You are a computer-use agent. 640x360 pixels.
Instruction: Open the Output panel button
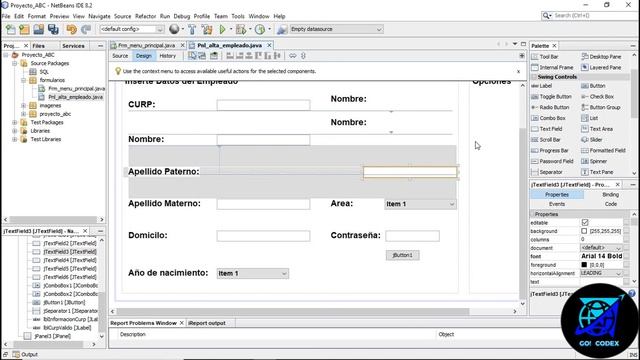click(25, 355)
